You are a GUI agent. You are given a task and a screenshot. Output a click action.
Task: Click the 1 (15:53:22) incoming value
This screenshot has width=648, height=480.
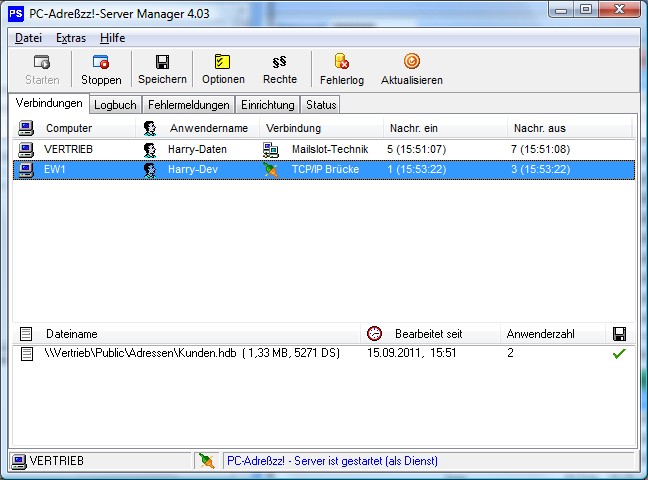[417, 170]
